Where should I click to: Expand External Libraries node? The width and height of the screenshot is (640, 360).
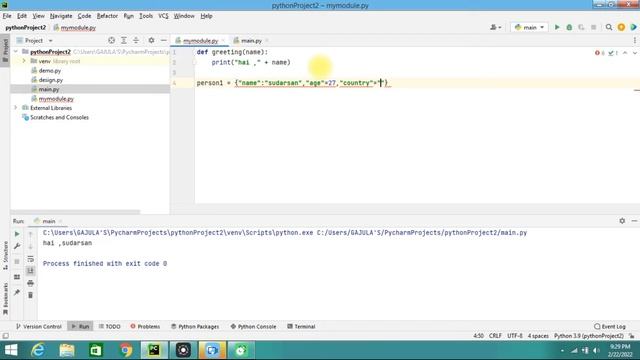[16, 108]
